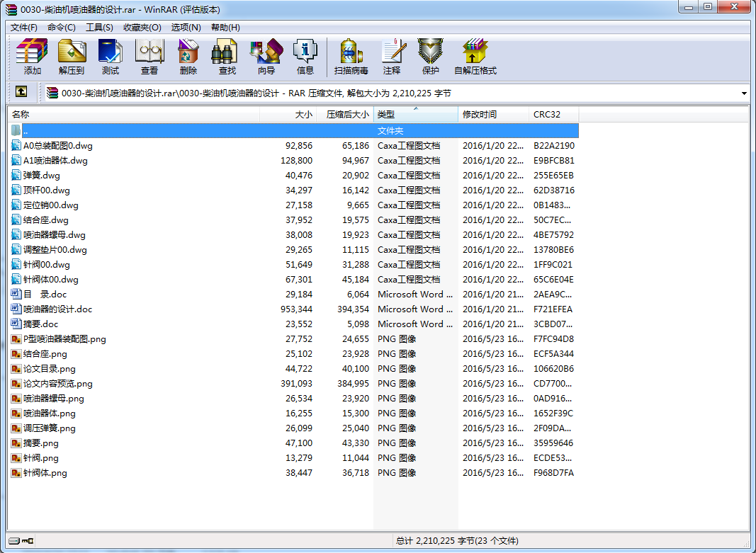756x553 pixels.
Task: Open the 选项(N) menu
Action: point(186,28)
